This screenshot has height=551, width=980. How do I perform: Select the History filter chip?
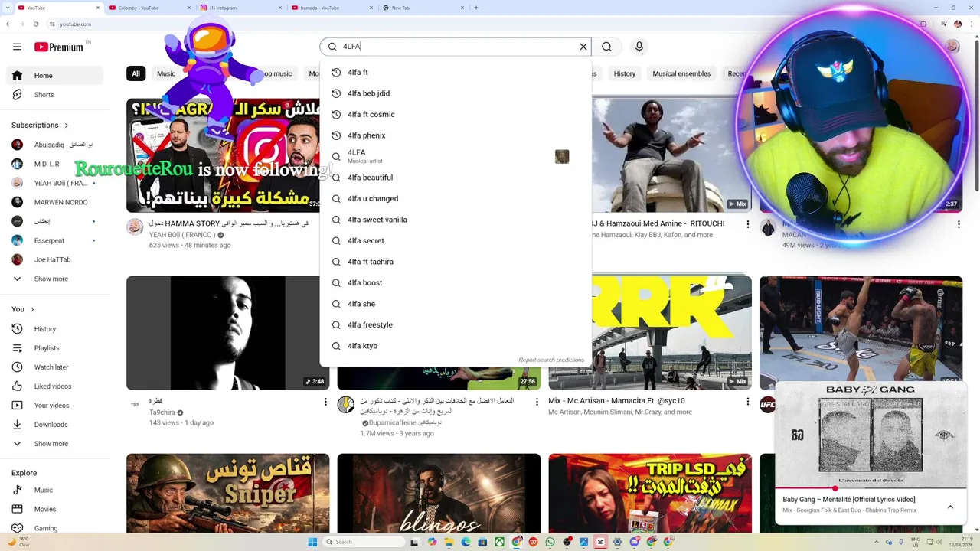point(625,74)
